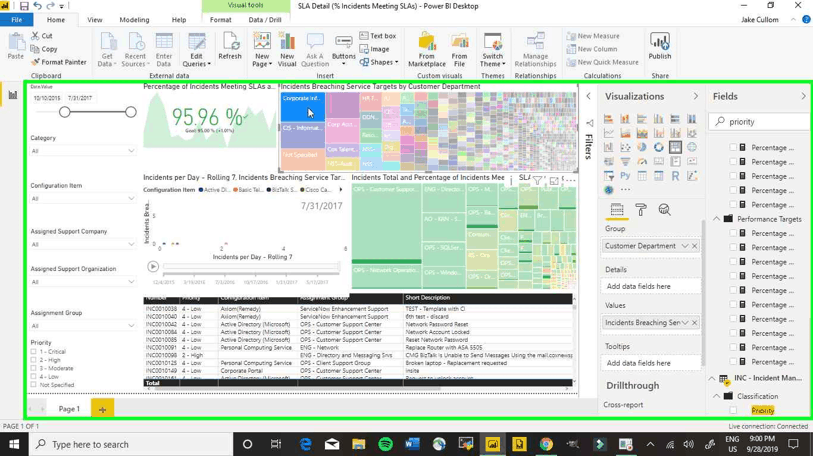Select the clustered column chart visual
This screenshot has height=457, width=815.
point(659,119)
